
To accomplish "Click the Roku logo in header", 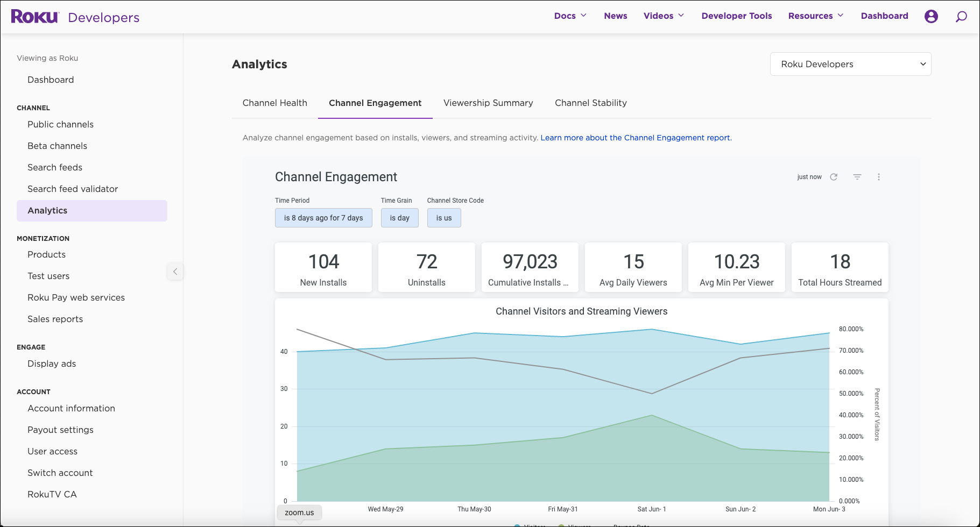I will pos(34,17).
